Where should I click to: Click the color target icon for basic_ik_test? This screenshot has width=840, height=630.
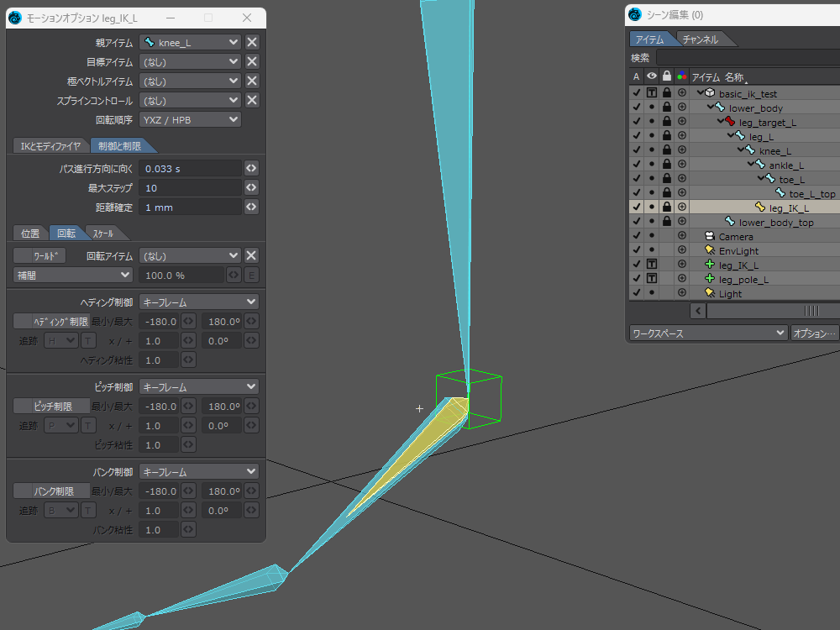(x=681, y=93)
